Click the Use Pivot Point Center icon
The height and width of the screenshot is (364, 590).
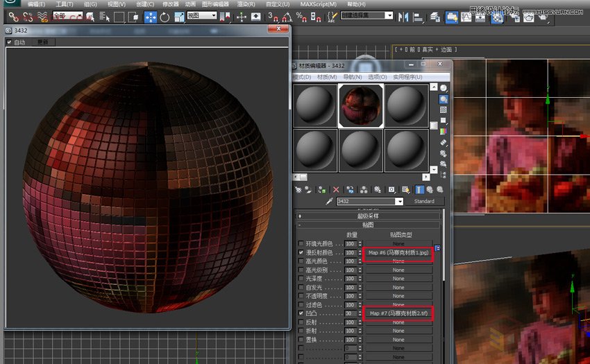click(x=225, y=17)
